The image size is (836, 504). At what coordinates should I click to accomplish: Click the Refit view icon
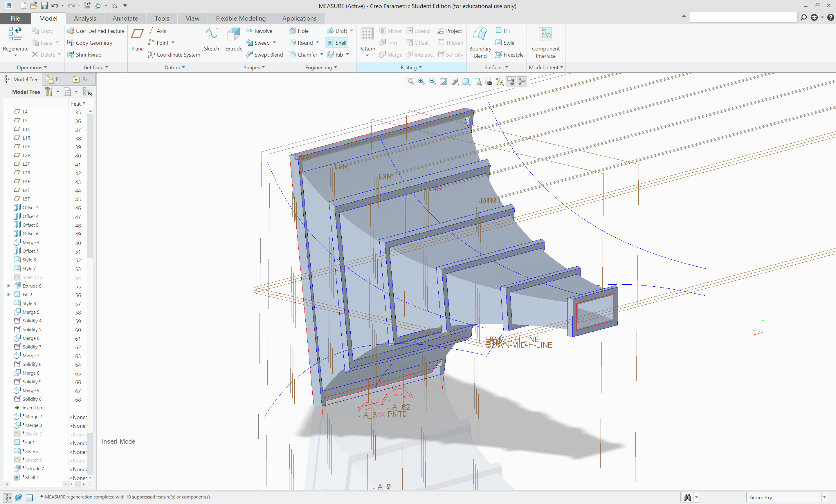(x=410, y=82)
